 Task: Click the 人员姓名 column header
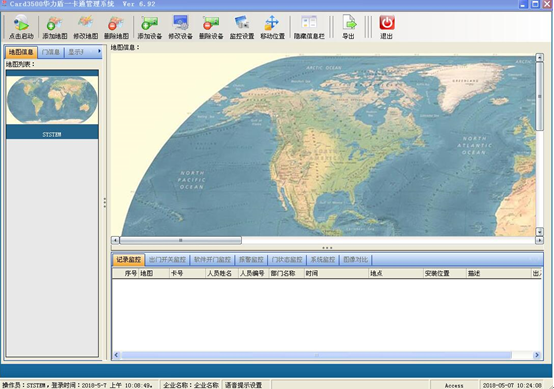[x=222, y=273]
